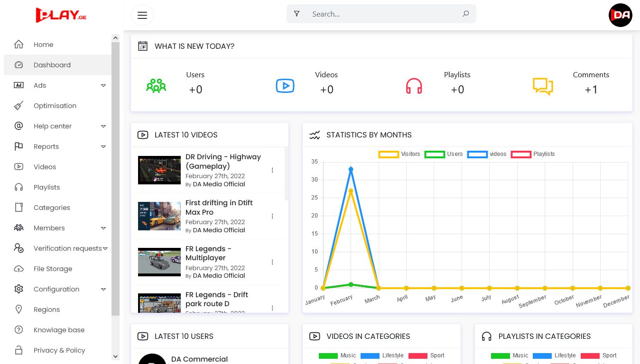
Task: Toggle Users series in statistics legend
Action: (435, 154)
